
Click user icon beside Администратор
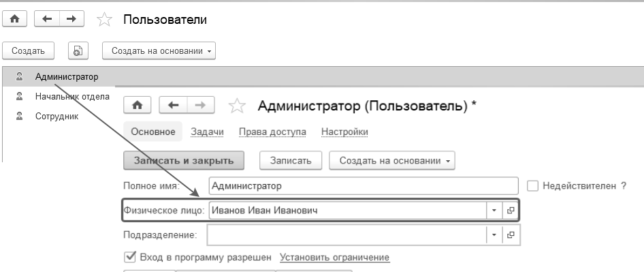pos(19,76)
